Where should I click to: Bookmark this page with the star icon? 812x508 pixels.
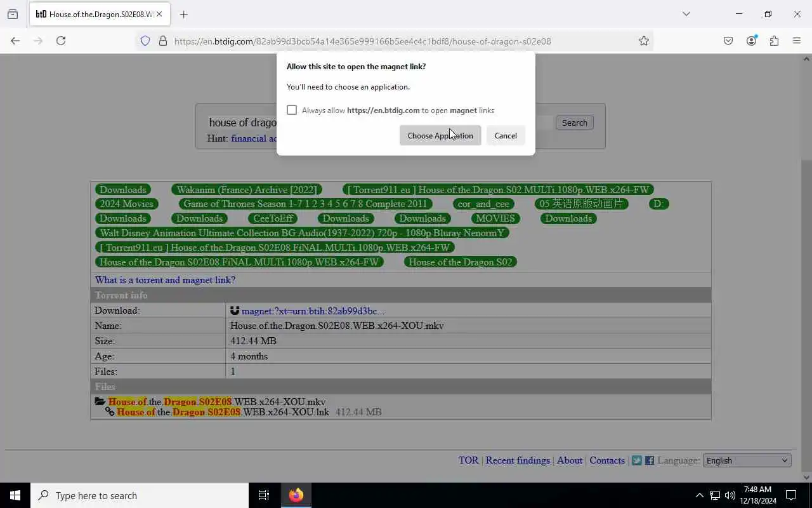pyautogui.click(x=644, y=41)
